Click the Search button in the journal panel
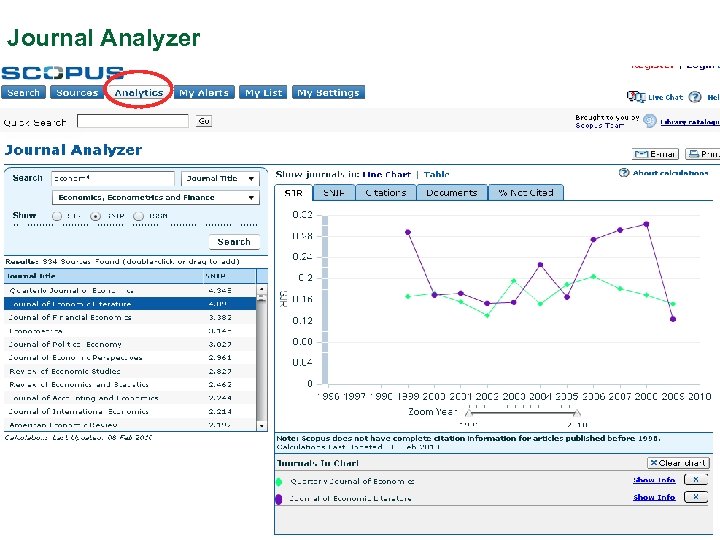This screenshot has height=540, width=720. pyautogui.click(x=234, y=242)
